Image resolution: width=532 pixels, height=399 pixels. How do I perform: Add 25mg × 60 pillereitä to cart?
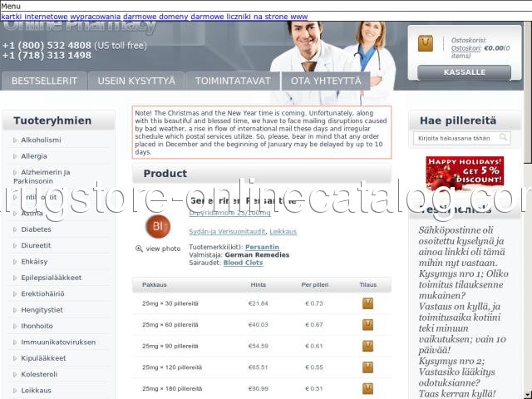pyautogui.click(x=367, y=325)
